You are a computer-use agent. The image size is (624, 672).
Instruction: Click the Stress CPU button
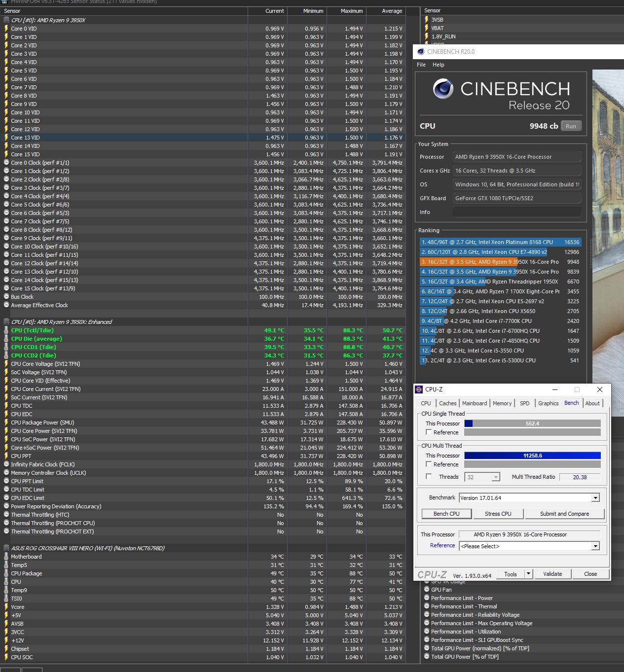pyautogui.click(x=498, y=514)
